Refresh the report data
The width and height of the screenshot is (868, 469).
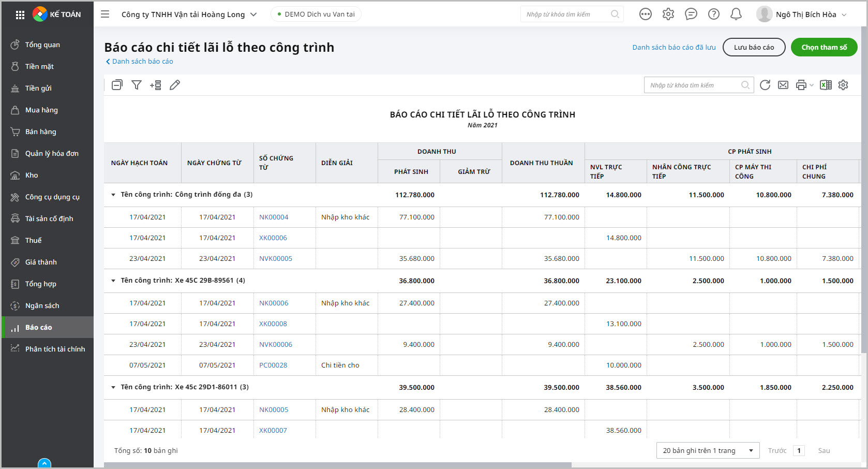click(x=765, y=85)
